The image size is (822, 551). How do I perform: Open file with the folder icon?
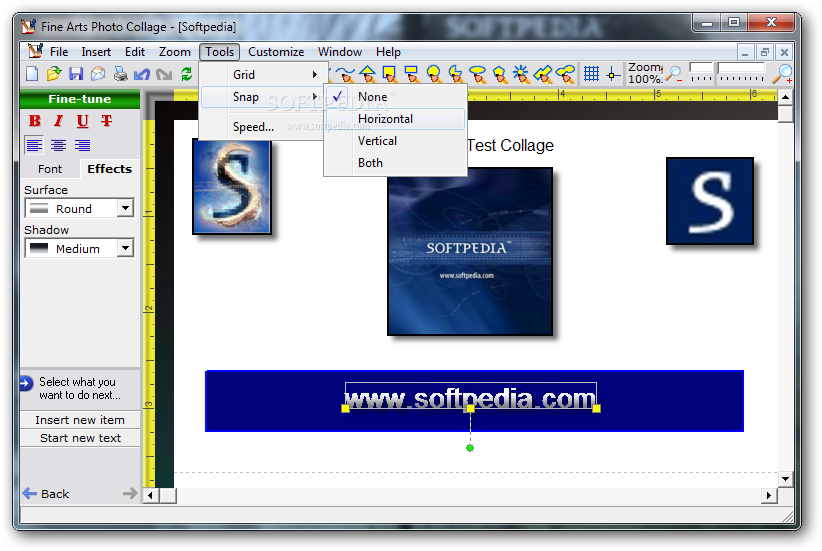[53, 74]
